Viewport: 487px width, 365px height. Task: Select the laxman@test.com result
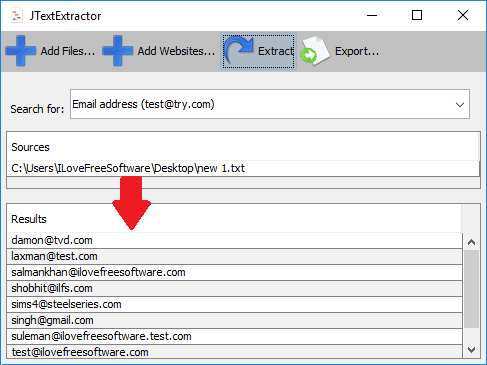tap(234, 256)
